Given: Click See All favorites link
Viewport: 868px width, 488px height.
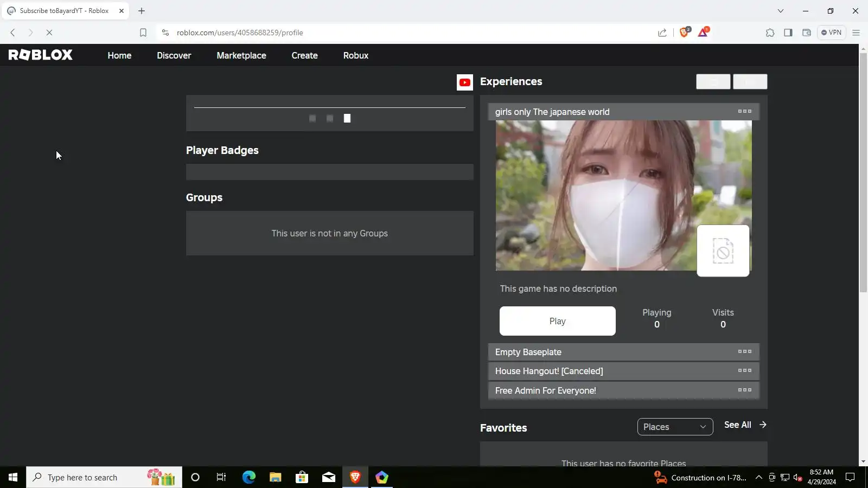Looking at the screenshot, I should (745, 425).
